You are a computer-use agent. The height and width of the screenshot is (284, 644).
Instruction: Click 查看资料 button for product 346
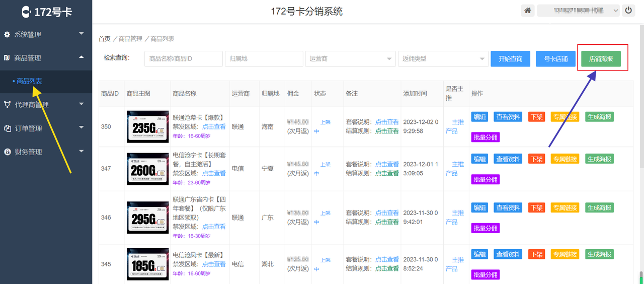click(x=508, y=207)
